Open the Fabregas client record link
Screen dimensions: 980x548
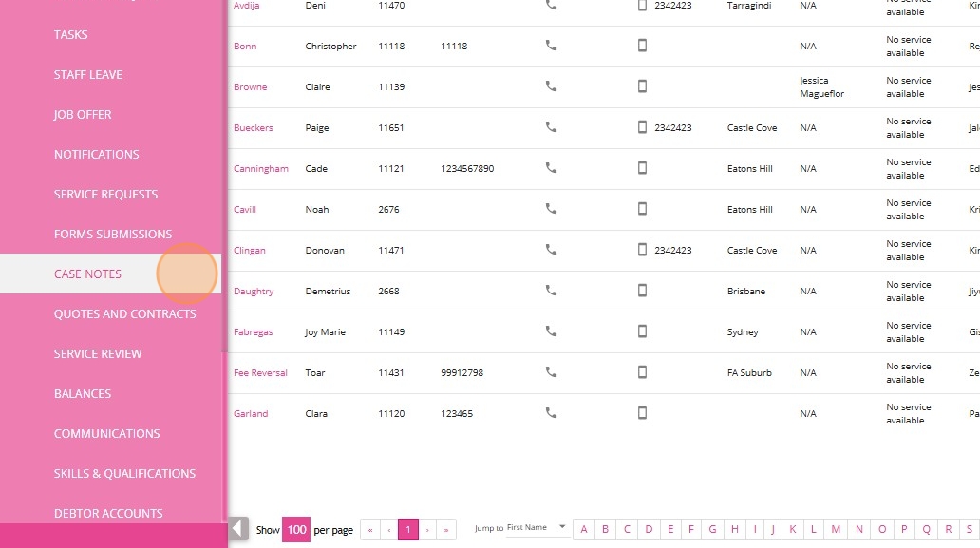point(254,331)
